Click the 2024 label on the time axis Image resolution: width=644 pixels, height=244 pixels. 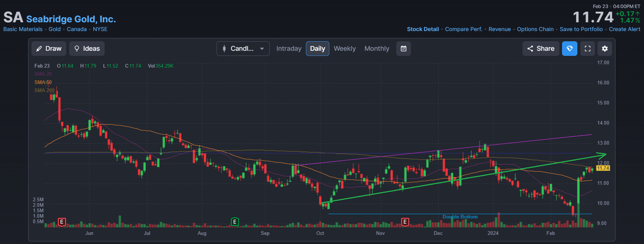493,233
